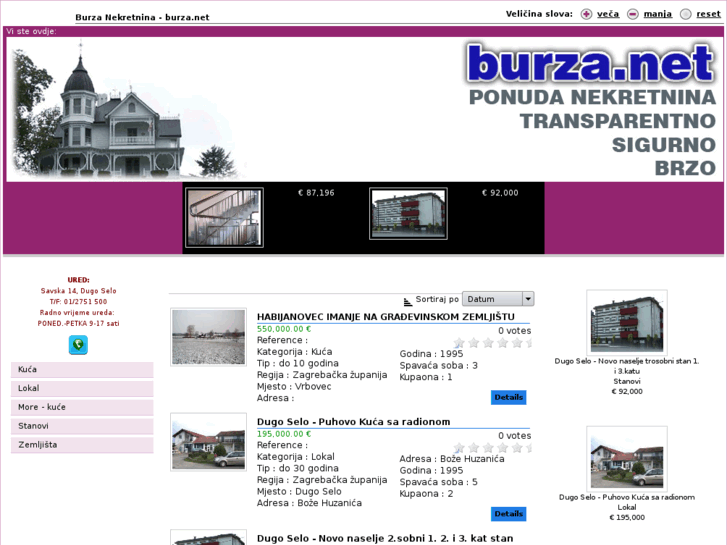
Task: Click the Savska 14, Dugo Selo address
Action: (x=78, y=291)
